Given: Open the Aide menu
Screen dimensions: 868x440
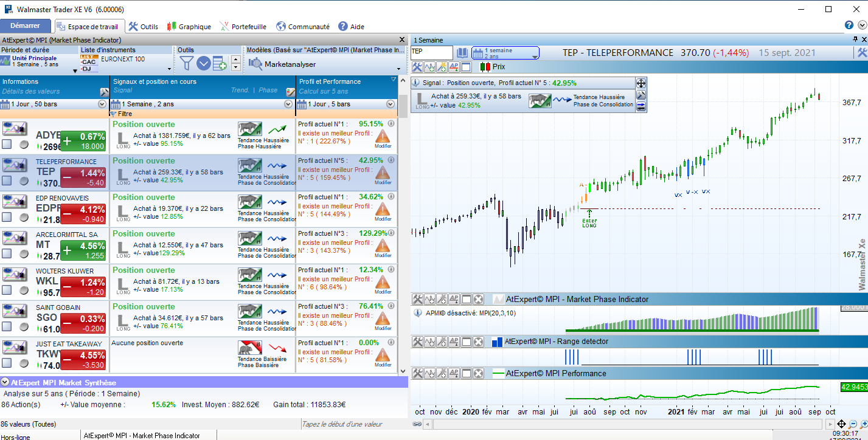Looking at the screenshot, I should 352,26.
